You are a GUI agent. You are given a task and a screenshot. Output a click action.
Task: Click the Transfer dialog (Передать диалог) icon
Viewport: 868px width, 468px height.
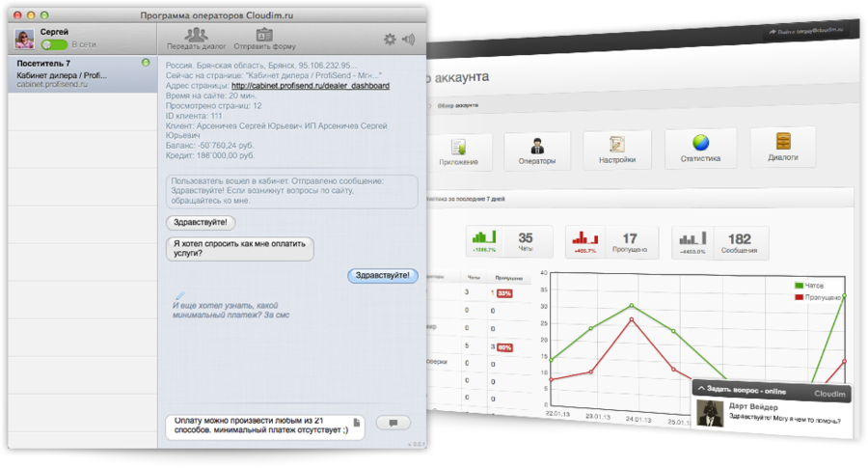coord(196,35)
